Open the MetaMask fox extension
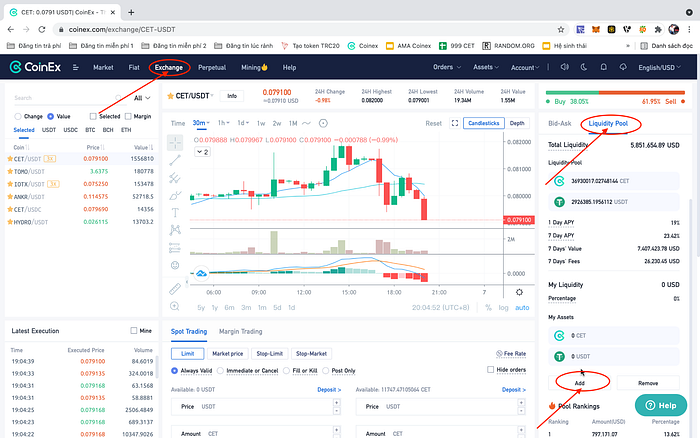Image resolution: width=700 pixels, height=438 pixels. pyautogui.click(x=596, y=29)
